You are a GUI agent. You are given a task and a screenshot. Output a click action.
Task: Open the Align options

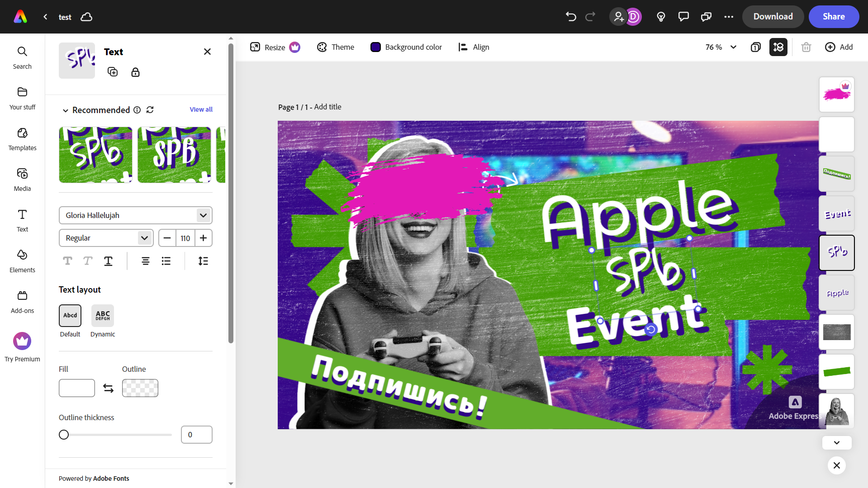click(474, 47)
